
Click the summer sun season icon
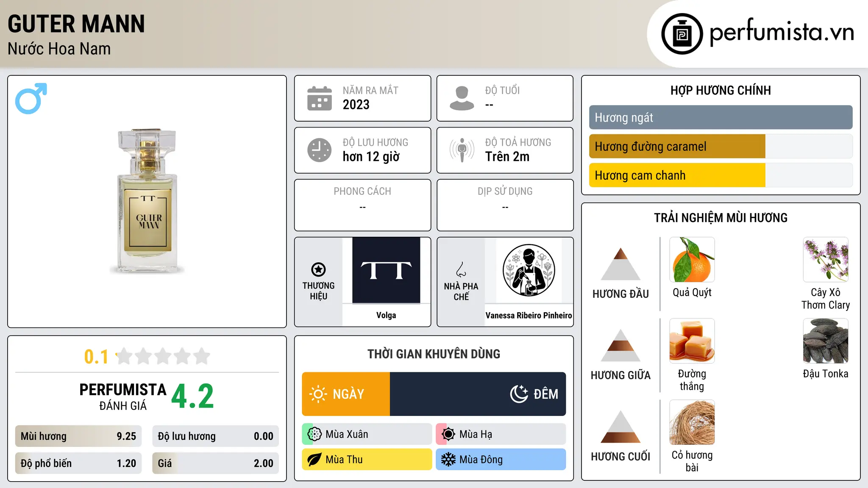(x=448, y=434)
